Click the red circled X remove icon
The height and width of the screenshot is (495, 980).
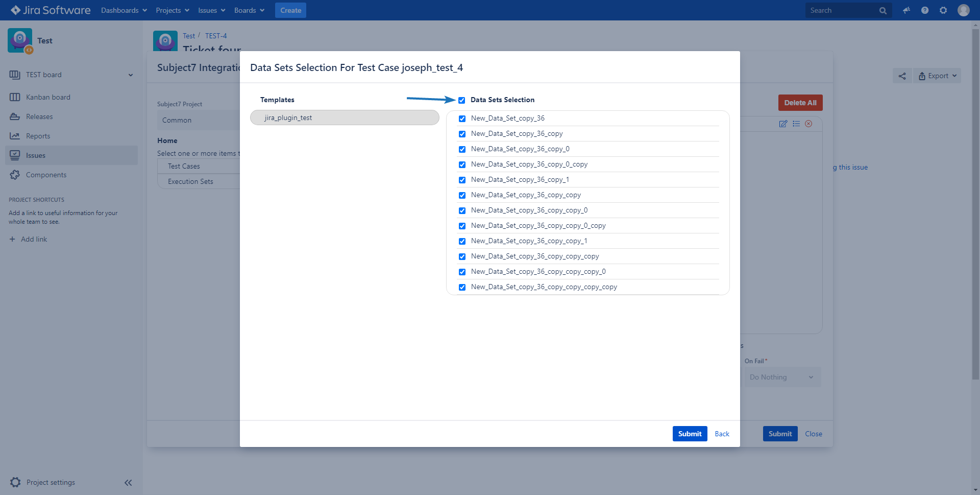coord(808,124)
